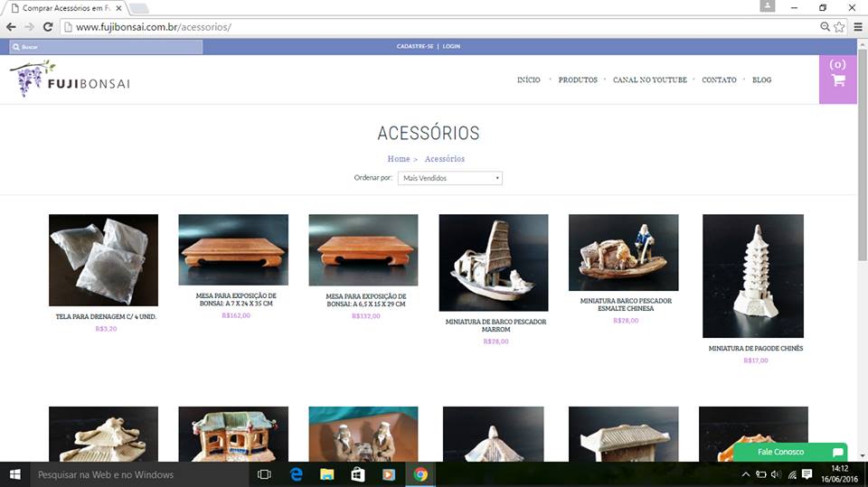Click the LOGIN link
The height and width of the screenshot is (487, 868).
pyautogui.click(x=451, y=46)
